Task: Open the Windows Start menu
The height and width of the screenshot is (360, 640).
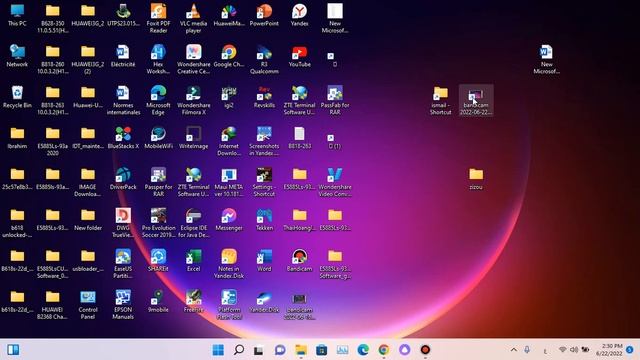Action: click(218, 350)
